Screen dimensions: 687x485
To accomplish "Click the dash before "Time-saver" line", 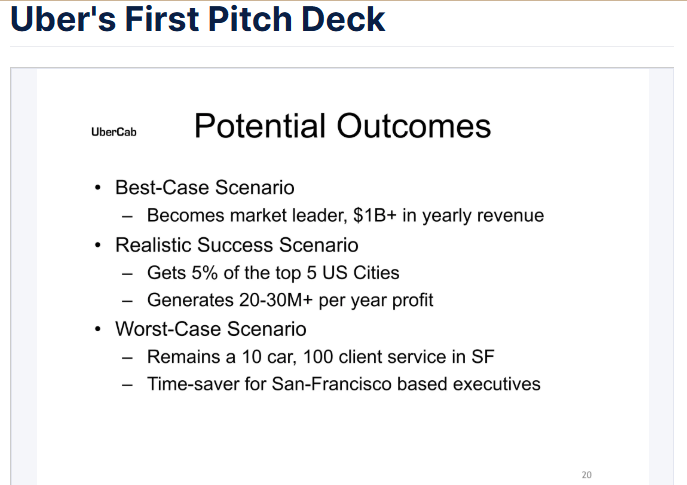I will click(x=127, y=385).
